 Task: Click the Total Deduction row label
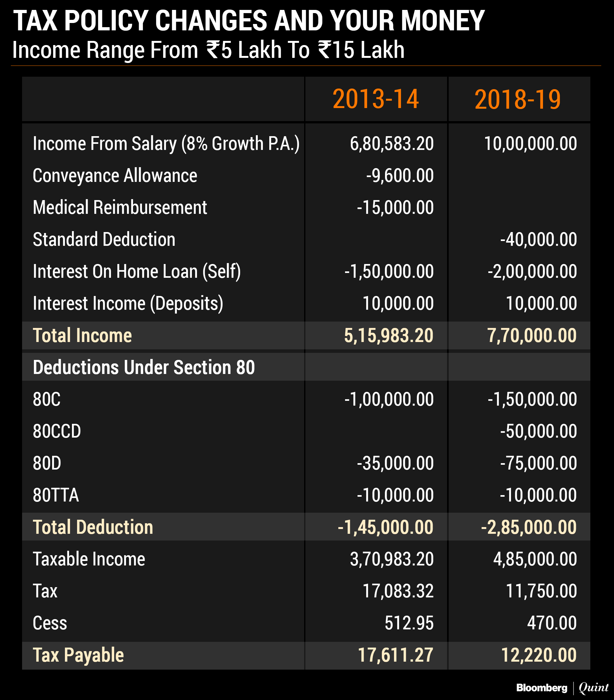click(x=93, y=527)
